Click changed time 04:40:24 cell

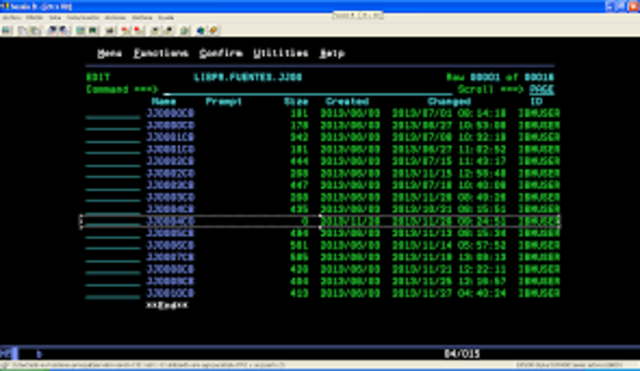pos(482,293)
